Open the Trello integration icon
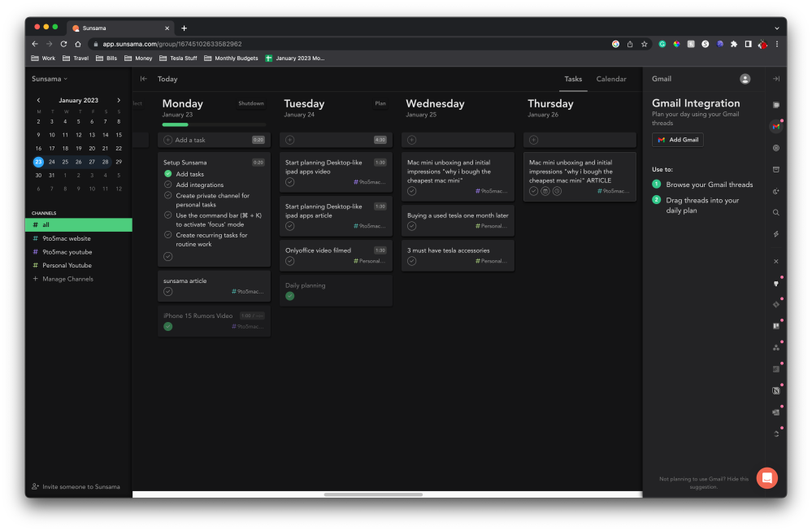The image size is (812, 531). tap(776, 326)
